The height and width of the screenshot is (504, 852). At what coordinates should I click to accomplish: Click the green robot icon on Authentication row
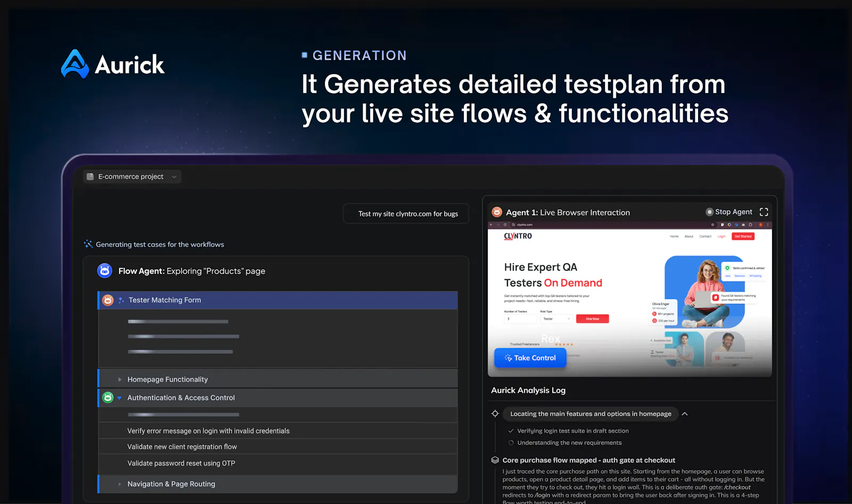tap(108, 398)
